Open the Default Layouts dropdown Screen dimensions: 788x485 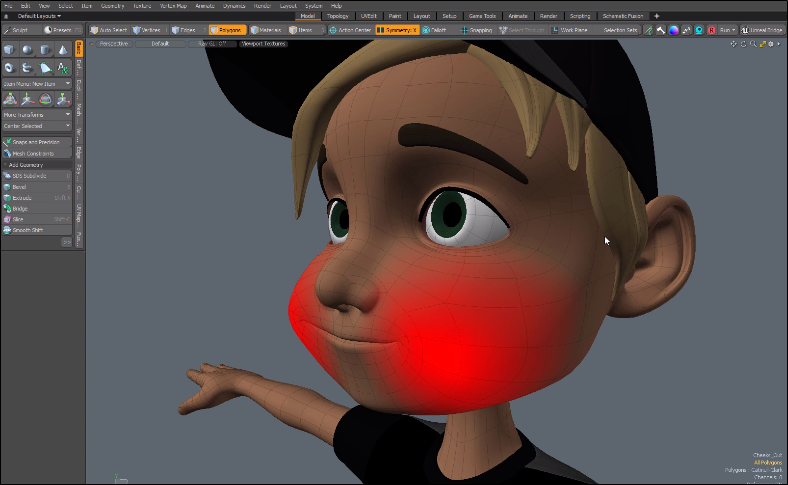[38, 16]
